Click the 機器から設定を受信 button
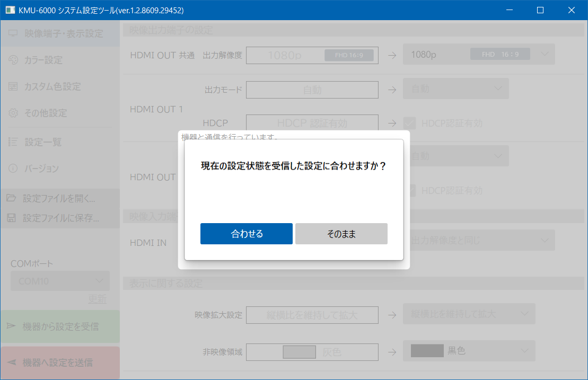 click(x=60, y=326)
